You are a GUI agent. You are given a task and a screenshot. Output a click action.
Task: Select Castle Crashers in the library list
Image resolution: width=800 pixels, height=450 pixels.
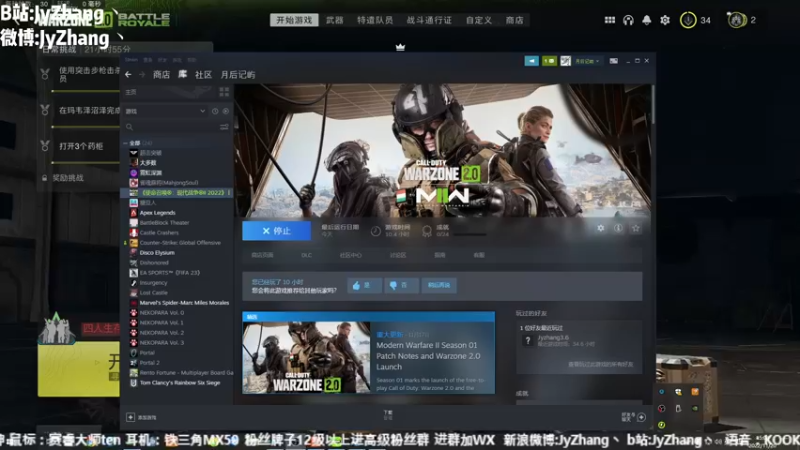pos(159,233)
